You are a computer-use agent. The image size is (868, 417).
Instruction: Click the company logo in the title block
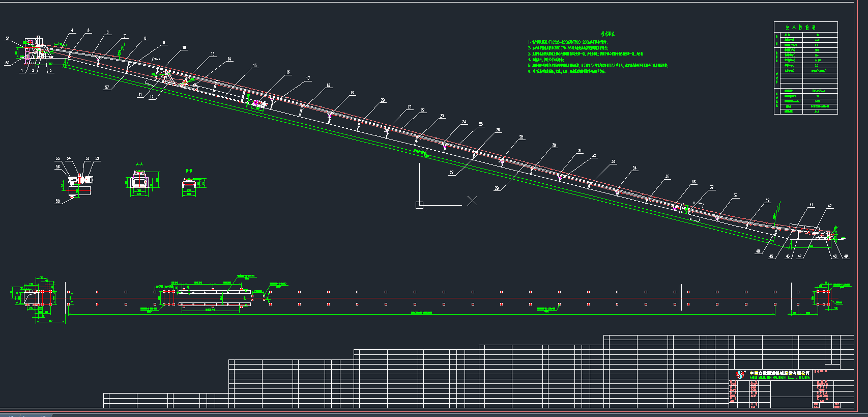coord(740,374)
